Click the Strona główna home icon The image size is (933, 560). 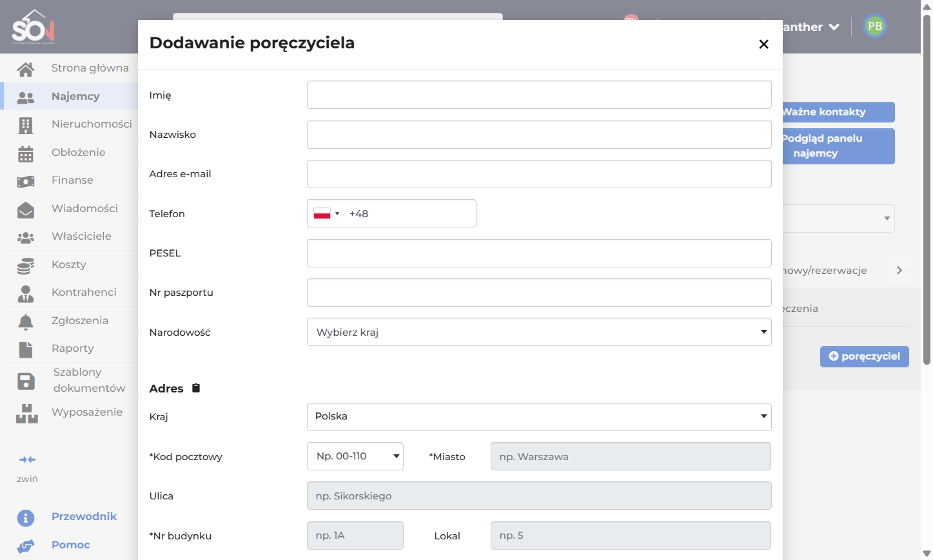(26, 69)
